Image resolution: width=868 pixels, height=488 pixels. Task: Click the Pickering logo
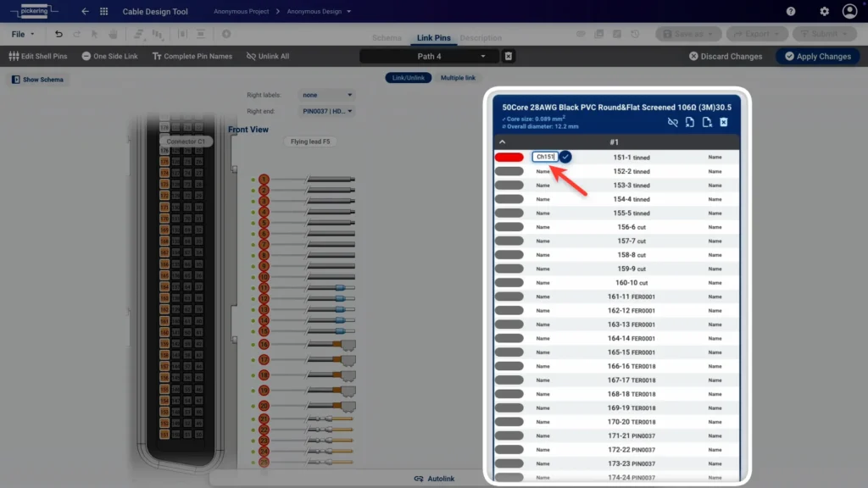point(34,11)
